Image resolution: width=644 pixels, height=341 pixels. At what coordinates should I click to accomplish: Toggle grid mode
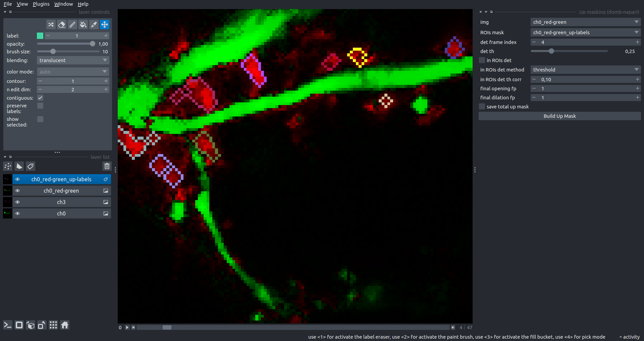[x=53, y=325]
